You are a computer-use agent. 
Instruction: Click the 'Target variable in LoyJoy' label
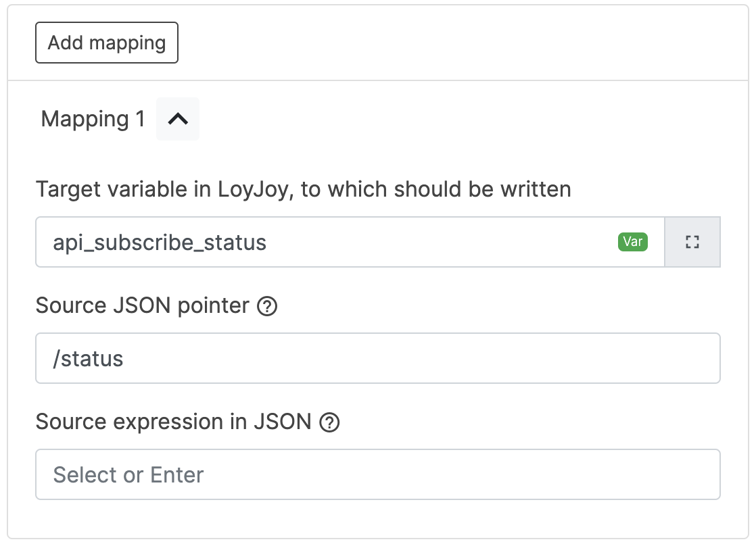[x=303, y=189]
